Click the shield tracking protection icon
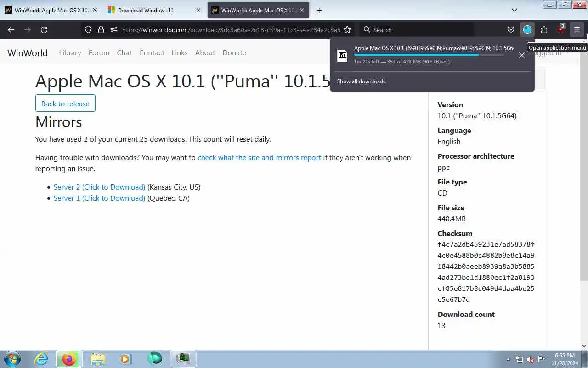The image size is (588, 368). coord(88,29)
